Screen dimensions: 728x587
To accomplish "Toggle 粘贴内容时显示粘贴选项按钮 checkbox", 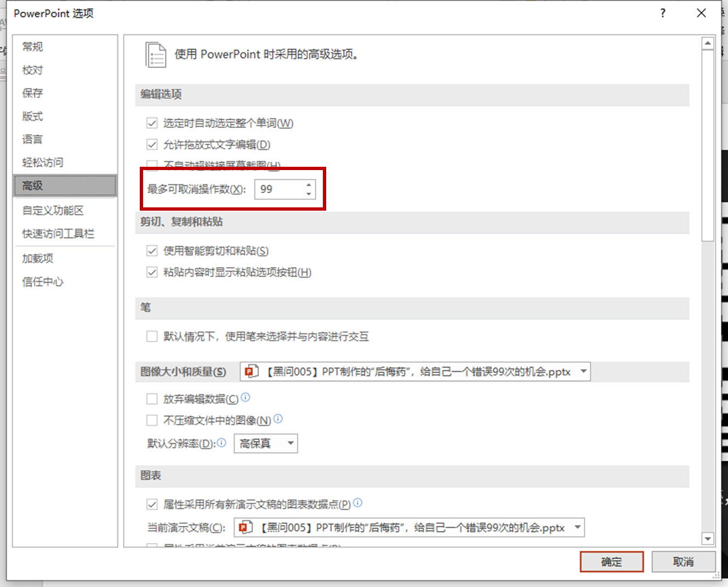I will coord(152,272).
